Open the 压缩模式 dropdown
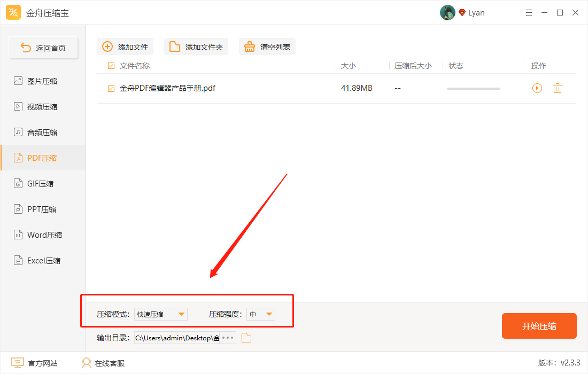Image resolution: width=588 pixels, height=374 pixels. [160, 314]
